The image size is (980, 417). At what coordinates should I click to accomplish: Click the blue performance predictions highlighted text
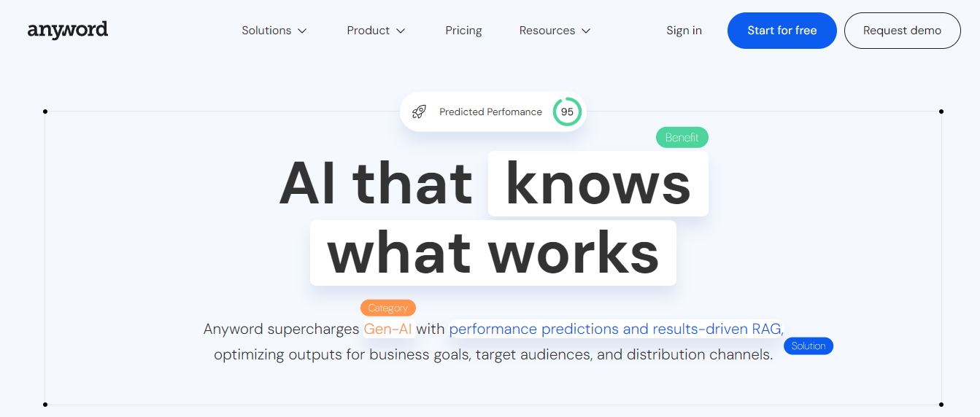tap(615, 329)
